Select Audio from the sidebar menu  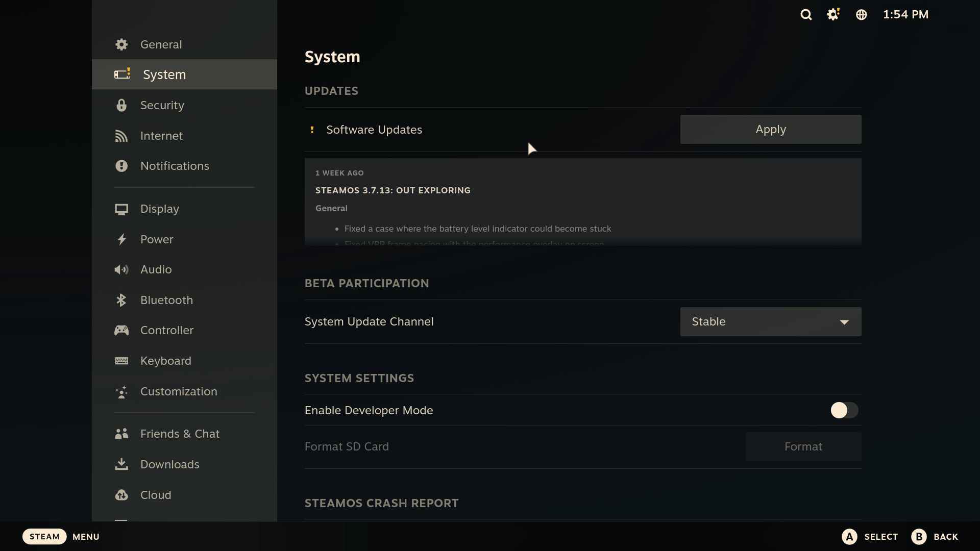coord(121,269)
